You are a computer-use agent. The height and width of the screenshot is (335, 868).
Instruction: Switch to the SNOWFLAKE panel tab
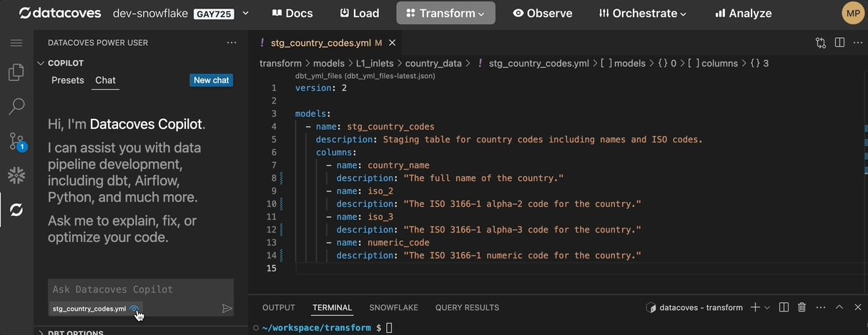coord(395,308)
